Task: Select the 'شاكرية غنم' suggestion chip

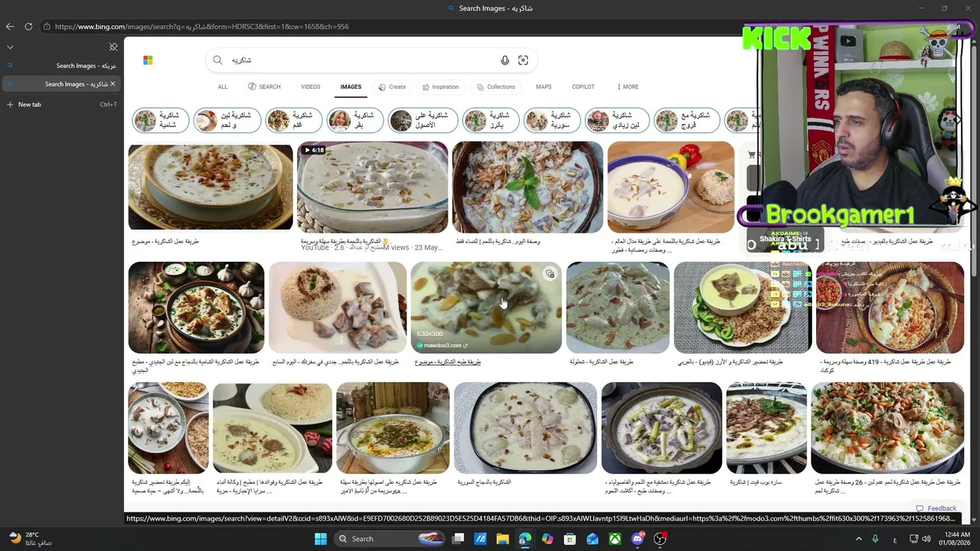Action: (x=293, y=120)
